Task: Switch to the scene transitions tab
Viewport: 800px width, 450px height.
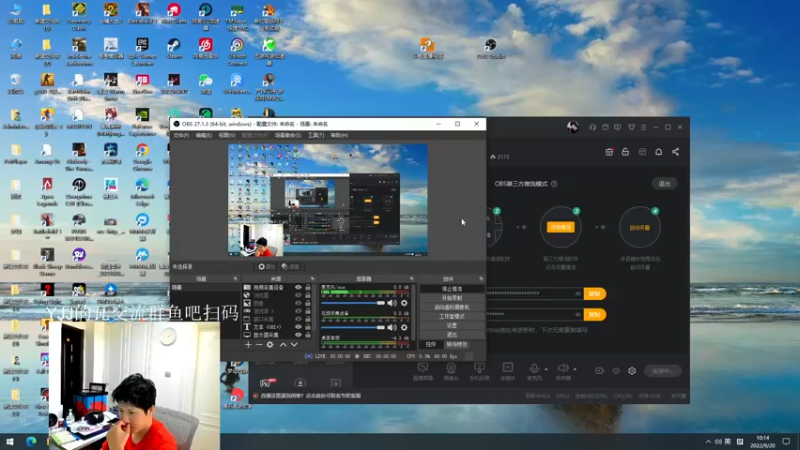Action: click(x=457, y=345)
